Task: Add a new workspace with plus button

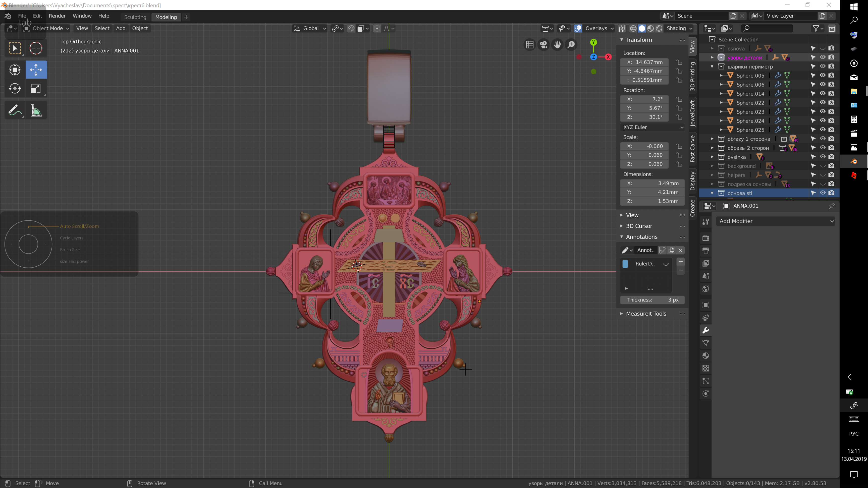Action: pyautogui.click(x=186, y=17)
